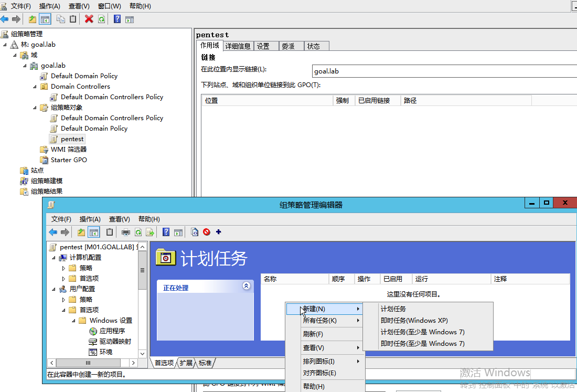This screenshot has height=392, width=577.
Task: Click the blue back arrow in the editor toolbar
Action: pyautogui.click(x=53, y=232)
